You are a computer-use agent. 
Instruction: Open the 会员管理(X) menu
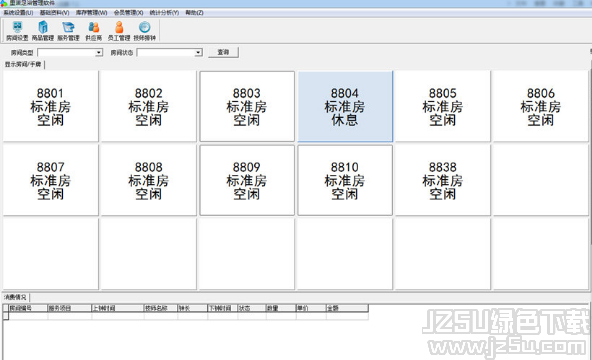click(x=128, y=12)
